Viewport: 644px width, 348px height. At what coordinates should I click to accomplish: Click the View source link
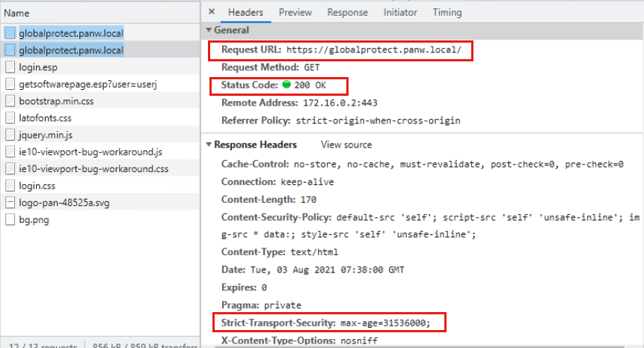346,145
